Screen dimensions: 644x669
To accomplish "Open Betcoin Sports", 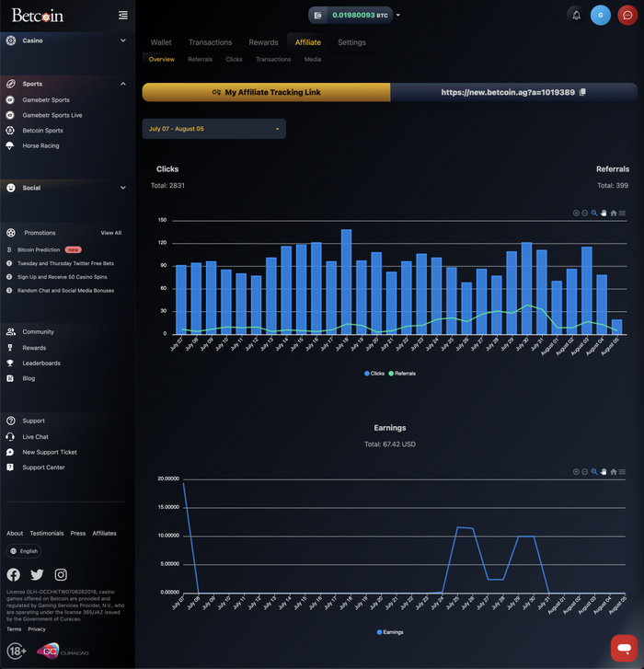I will point(42,131).
